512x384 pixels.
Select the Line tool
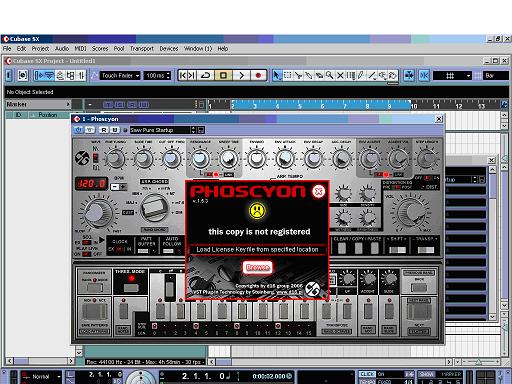pos(372,76)
